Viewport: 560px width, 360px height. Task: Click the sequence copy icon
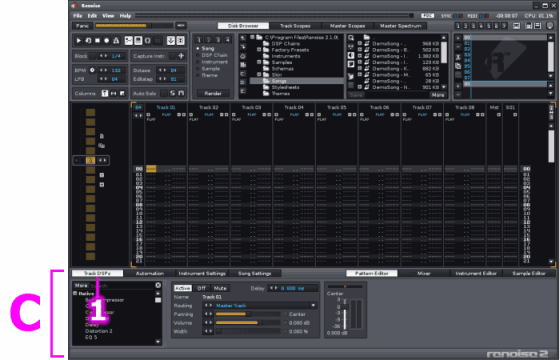point(459,66)
